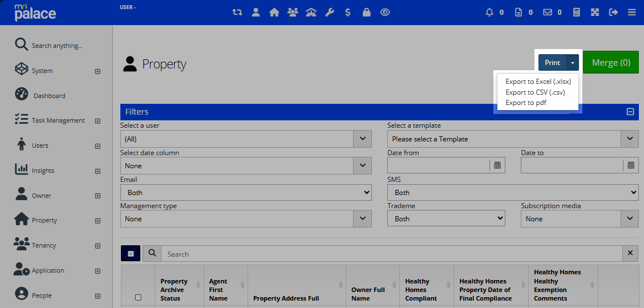Open the Select date column dropdown
This screenshot has width=644, height=308.
(246, 165)
